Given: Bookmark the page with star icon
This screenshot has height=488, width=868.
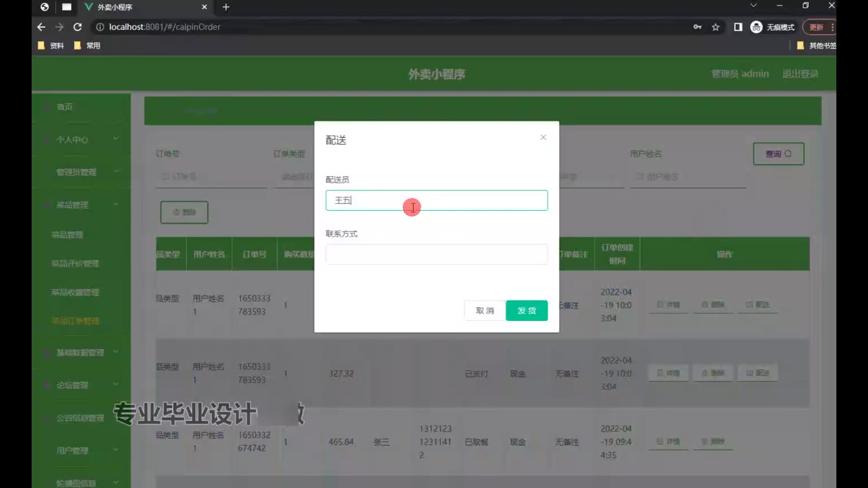Looking at the screenshot, I should click(x=716, y=27).
